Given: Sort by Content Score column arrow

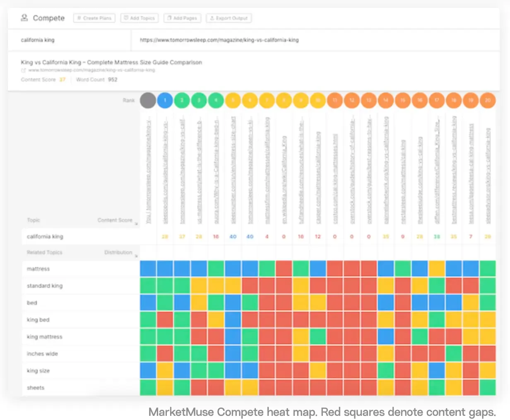Looking at the screenshot, I should (x=136, y=224).
